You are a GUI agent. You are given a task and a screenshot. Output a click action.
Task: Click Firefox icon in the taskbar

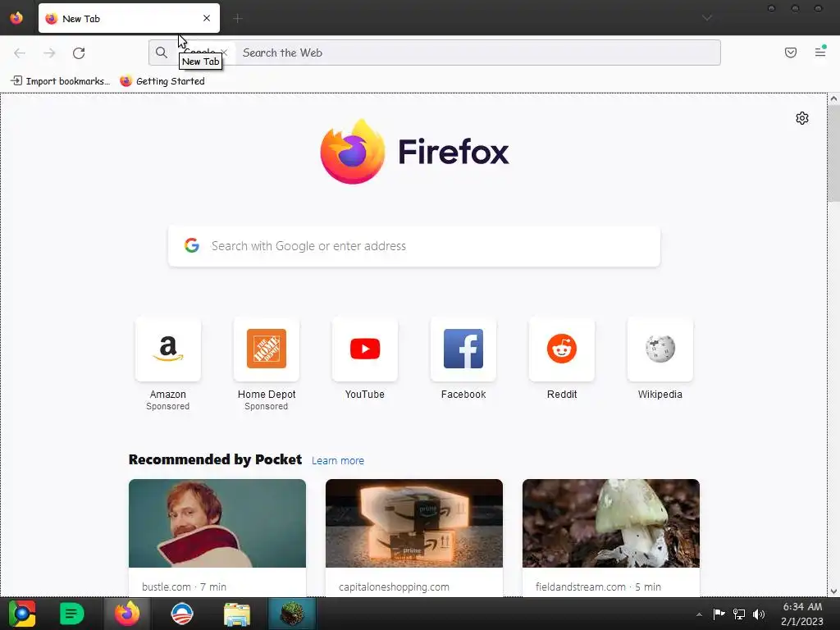coord(127,614)
